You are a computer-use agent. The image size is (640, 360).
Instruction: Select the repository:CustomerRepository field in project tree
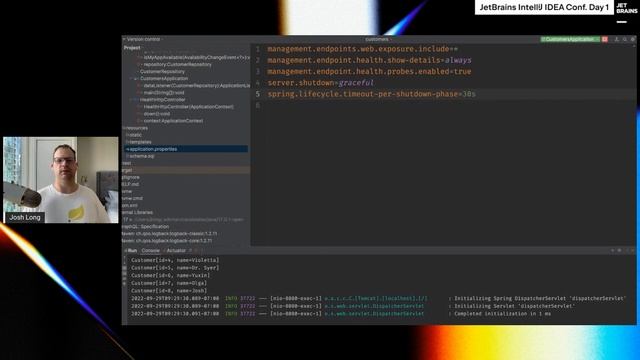(177, 64)
